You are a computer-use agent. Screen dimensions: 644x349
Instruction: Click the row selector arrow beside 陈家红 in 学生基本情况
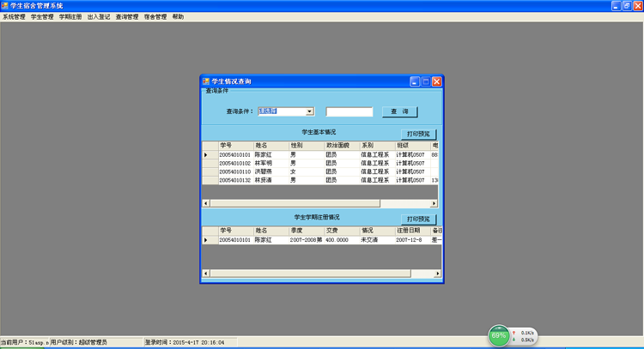(205, 154)
